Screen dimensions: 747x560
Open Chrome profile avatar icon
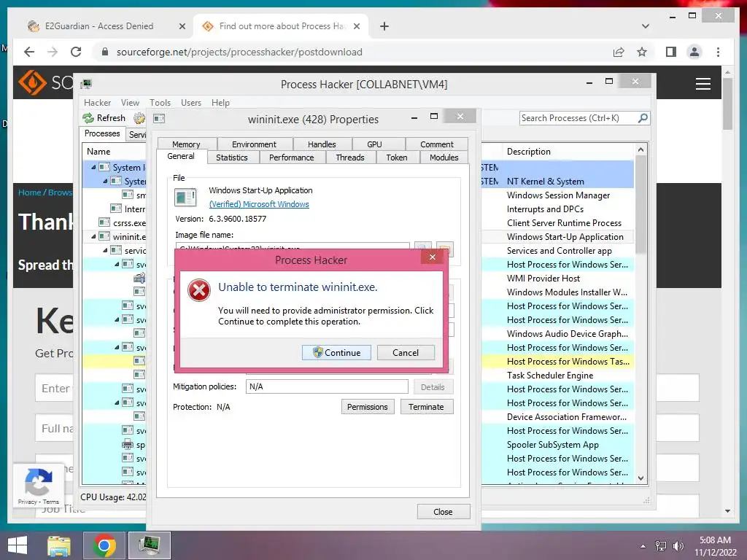694,52
